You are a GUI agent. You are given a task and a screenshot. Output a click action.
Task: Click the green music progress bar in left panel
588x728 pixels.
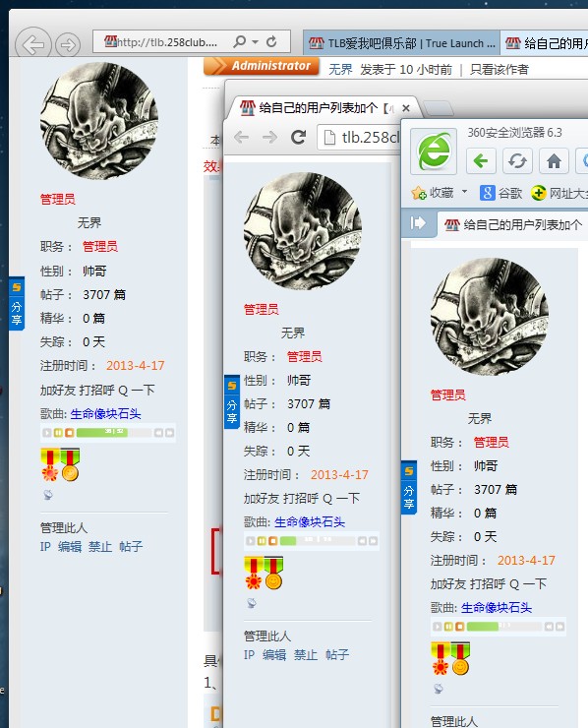pos(102,433)
